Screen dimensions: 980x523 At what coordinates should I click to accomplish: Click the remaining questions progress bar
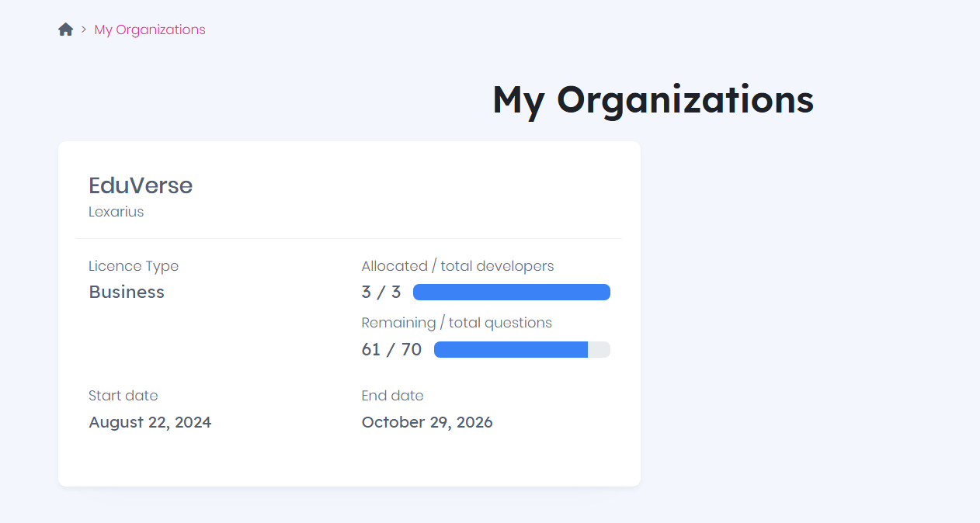(510, 350)
